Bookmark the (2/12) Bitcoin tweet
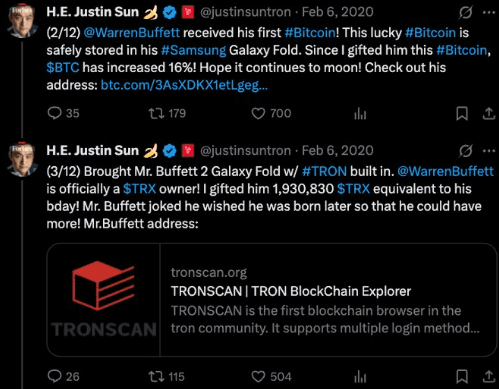The image size is (499, 389). (462, 114)
